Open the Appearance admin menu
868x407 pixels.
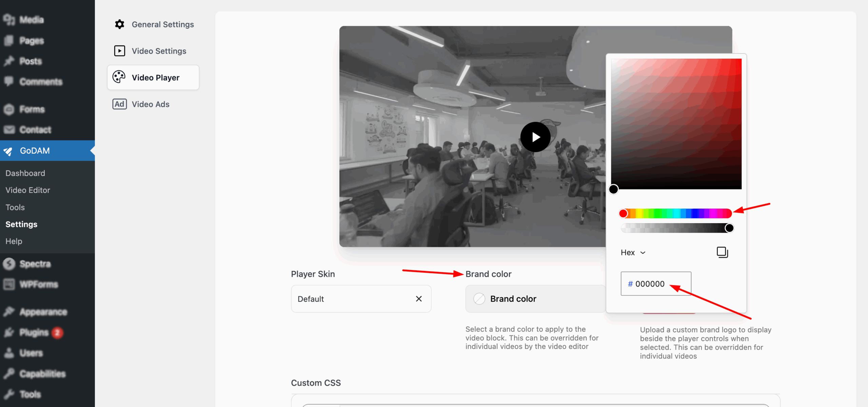(x=43, y=312)
